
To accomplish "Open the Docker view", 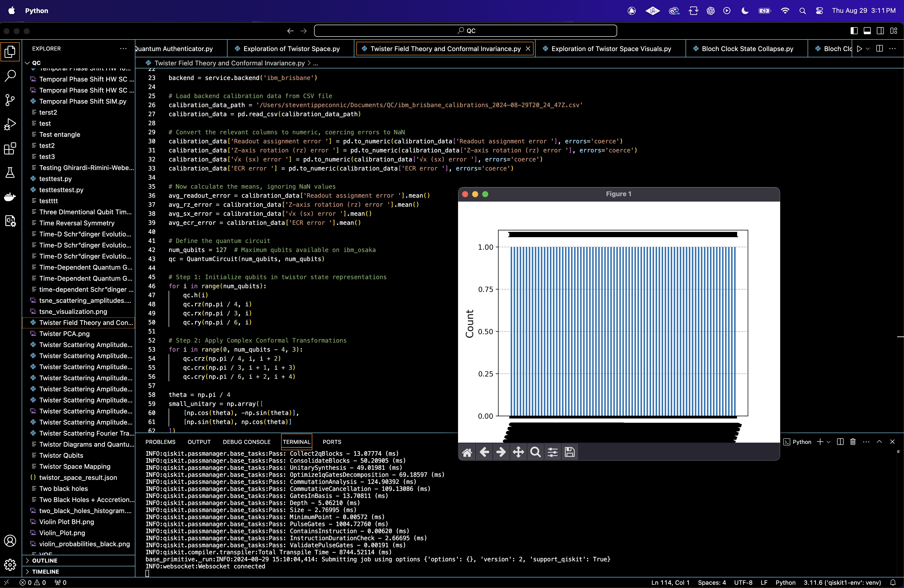I will pyautogui.click(x=10, y=197).
